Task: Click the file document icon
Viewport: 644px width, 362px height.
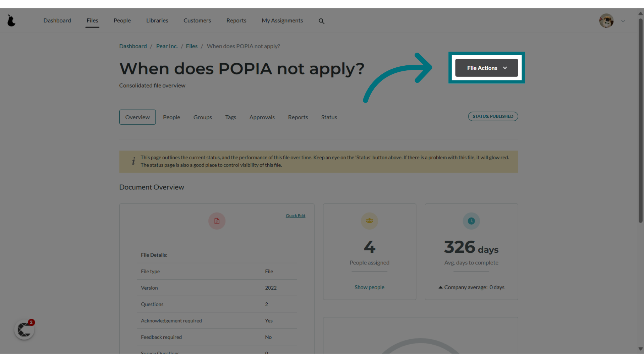Action: pos(217,221)
